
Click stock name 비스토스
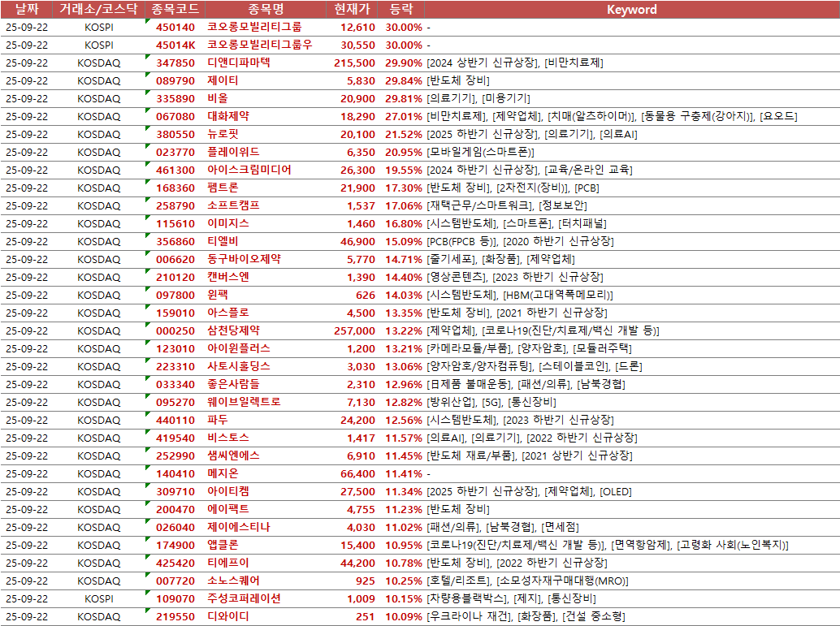pos(228,438)
